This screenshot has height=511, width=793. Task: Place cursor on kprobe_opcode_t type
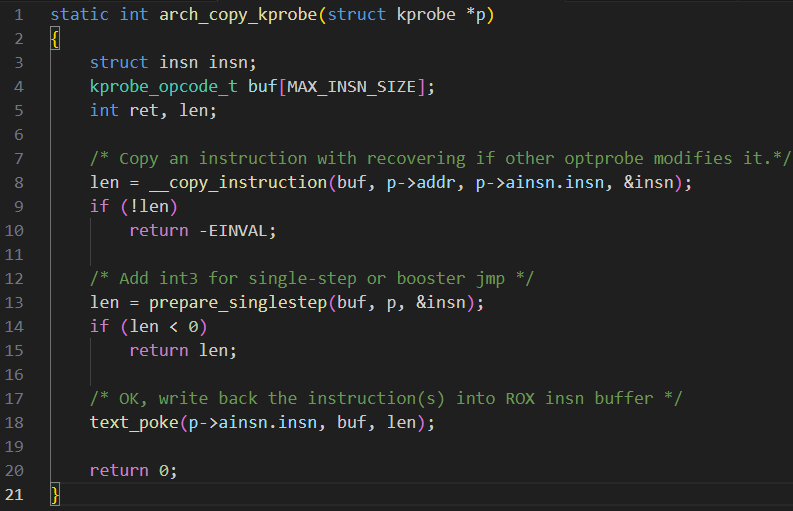tap(164, 87)
